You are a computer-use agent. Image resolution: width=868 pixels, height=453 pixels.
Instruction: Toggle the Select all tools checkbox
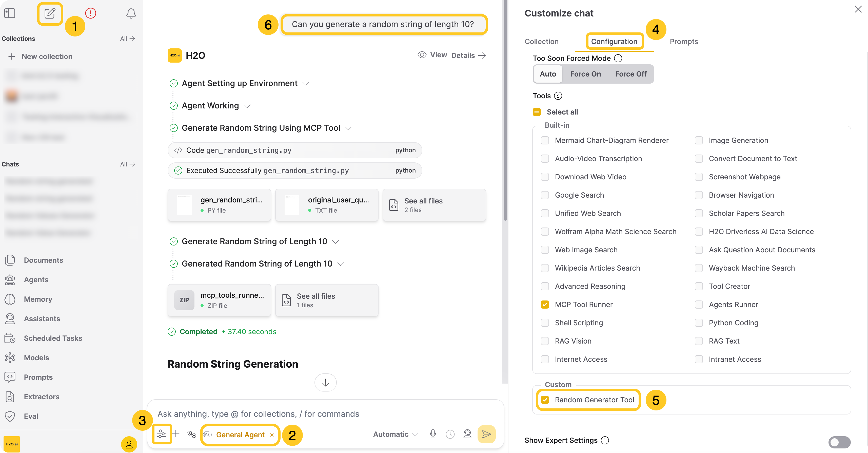point(537,112)
